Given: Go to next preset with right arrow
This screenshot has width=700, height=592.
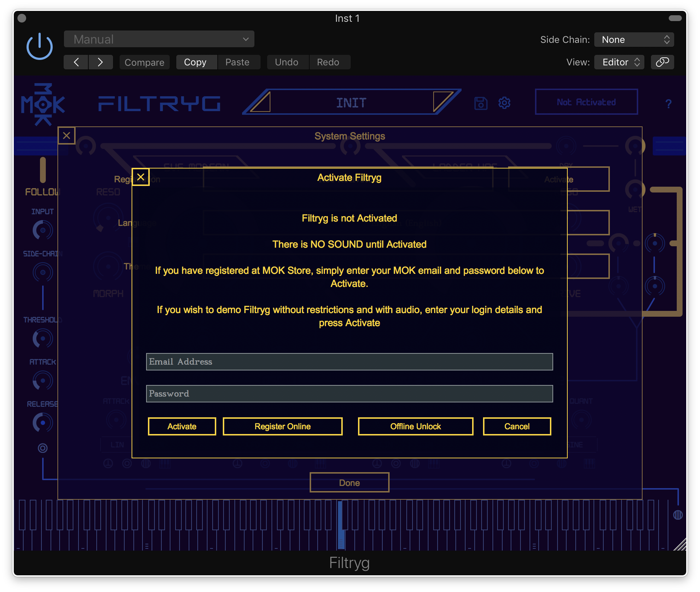Looking at the screenshot, I should click(100, 62).
